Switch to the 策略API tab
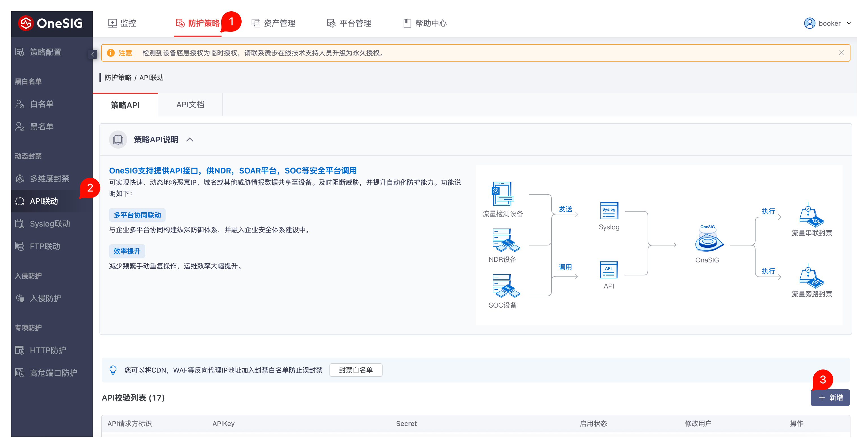The image size is (868, 448). 125,105
